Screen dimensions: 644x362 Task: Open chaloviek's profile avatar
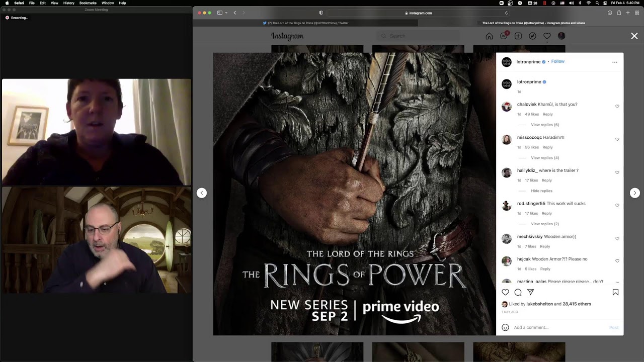point(507,106)
